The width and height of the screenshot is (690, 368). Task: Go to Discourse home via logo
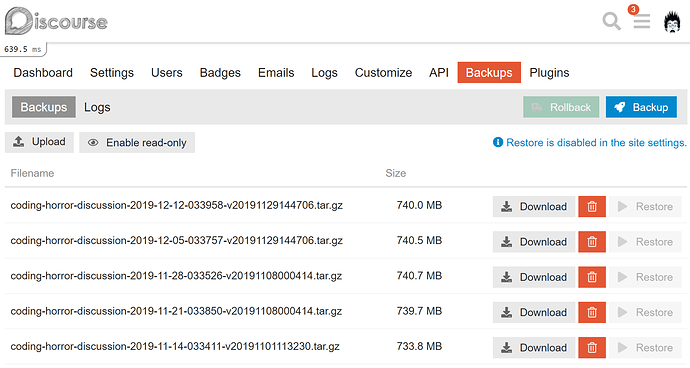pyautogui.click(x=56, y=21)
